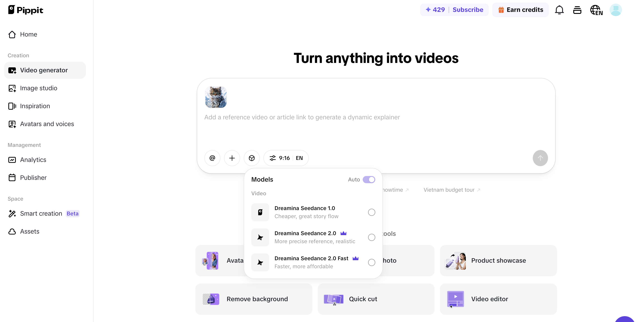Click the Avatars and voices icon
The width and height of the screenshot is (644, 322).
(x=12, y=124)
